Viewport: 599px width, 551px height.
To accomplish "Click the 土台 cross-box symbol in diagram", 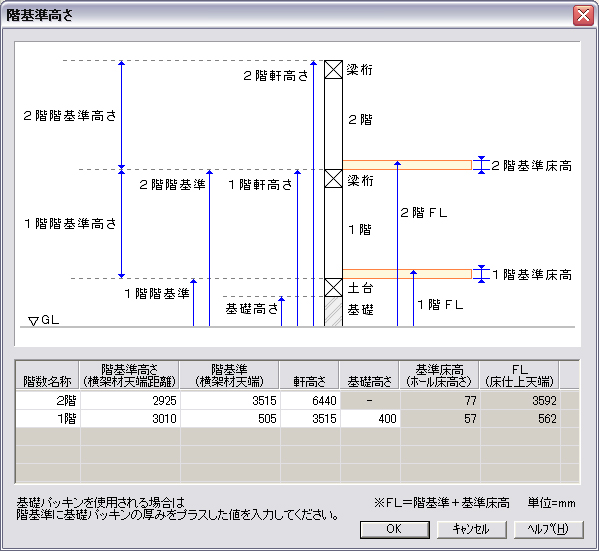I will coord(333,287).
